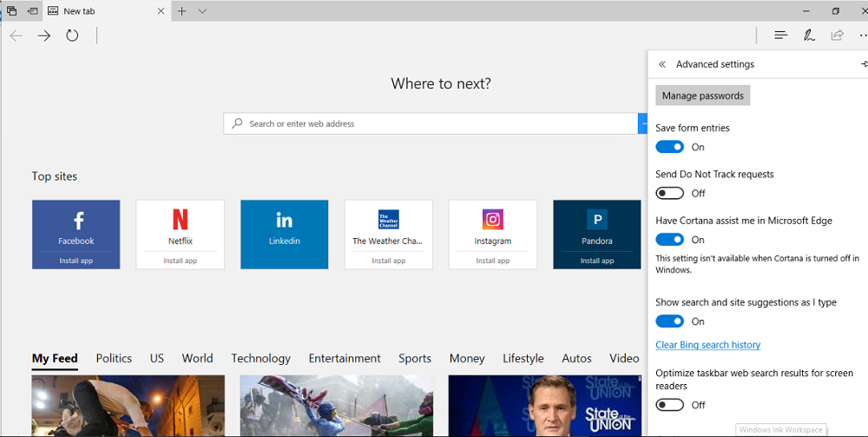Enable Send Do Not Track requests
This screenshot has width=868, height=437.
[669, 193]
